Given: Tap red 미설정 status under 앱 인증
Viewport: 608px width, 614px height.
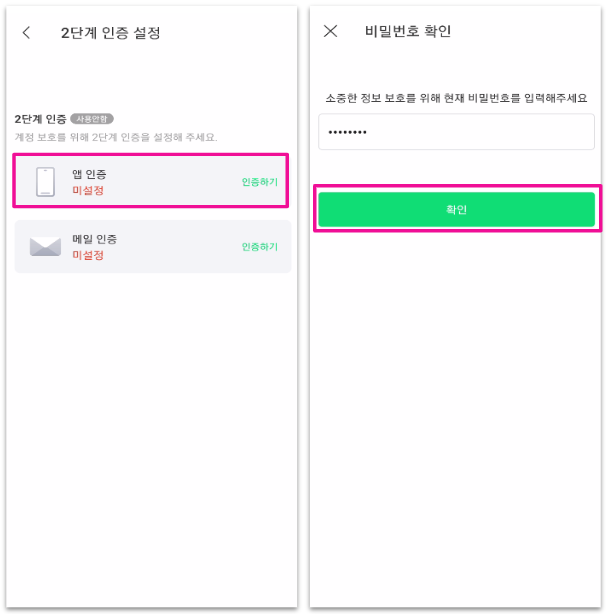Looking at the screenshot, I should coord(87,190).
